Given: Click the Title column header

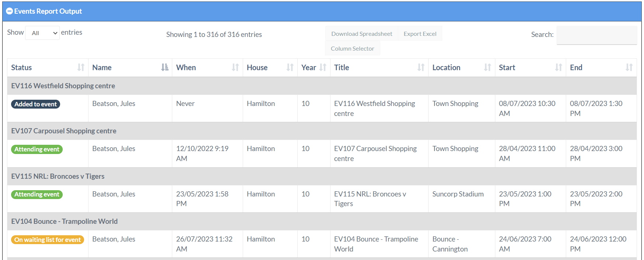Looking at the screenshot, I should click(x=379, y=68).
